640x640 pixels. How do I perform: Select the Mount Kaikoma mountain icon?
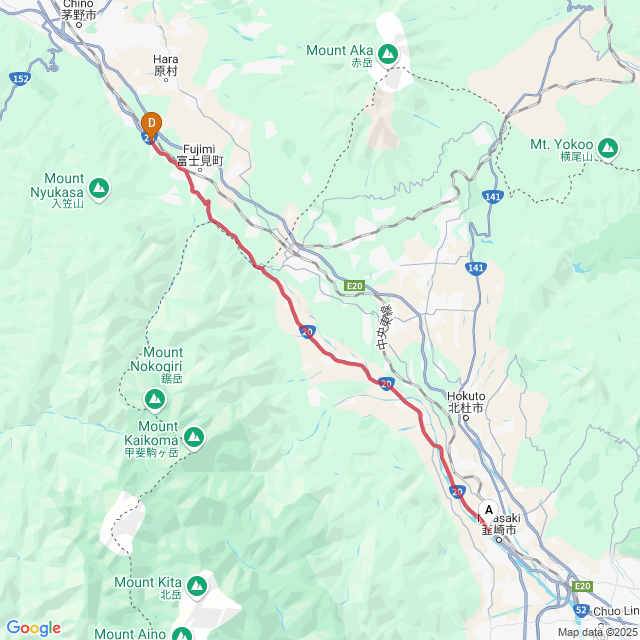(194, 438)
